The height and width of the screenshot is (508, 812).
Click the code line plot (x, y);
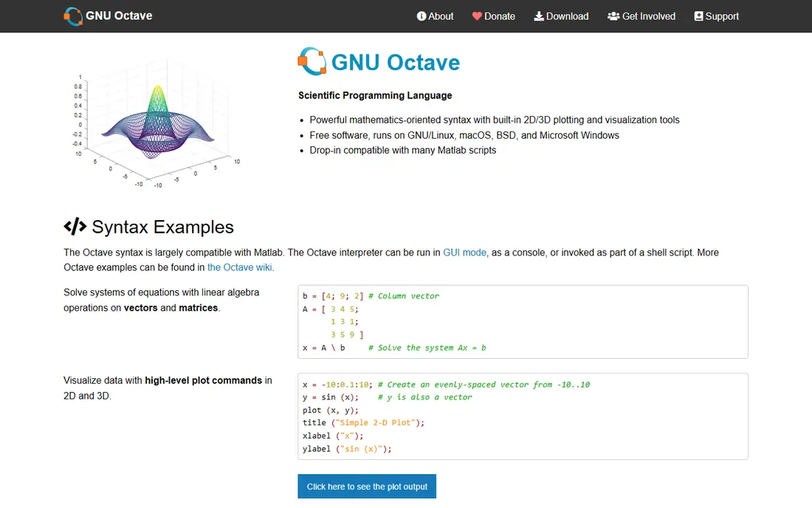click(x=331, y=410)
